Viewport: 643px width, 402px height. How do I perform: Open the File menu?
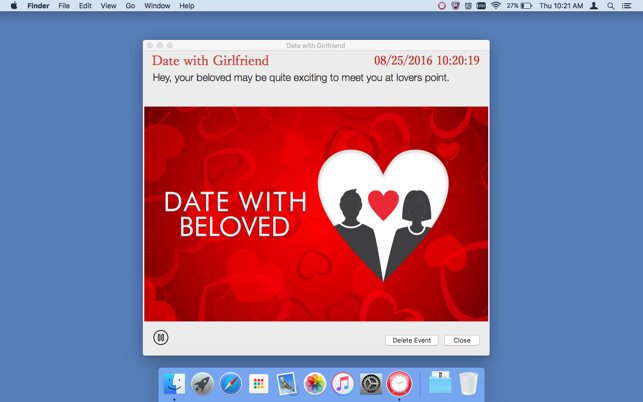point(64,6)
